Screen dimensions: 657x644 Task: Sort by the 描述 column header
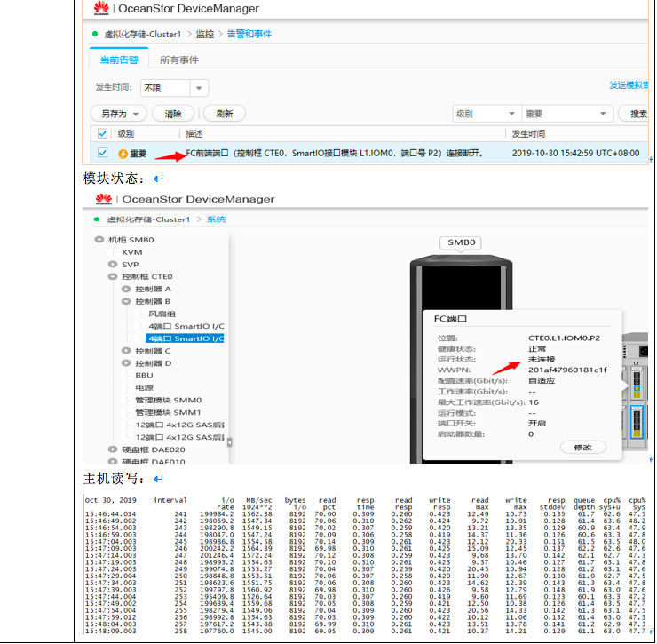[x=194, y=134]
